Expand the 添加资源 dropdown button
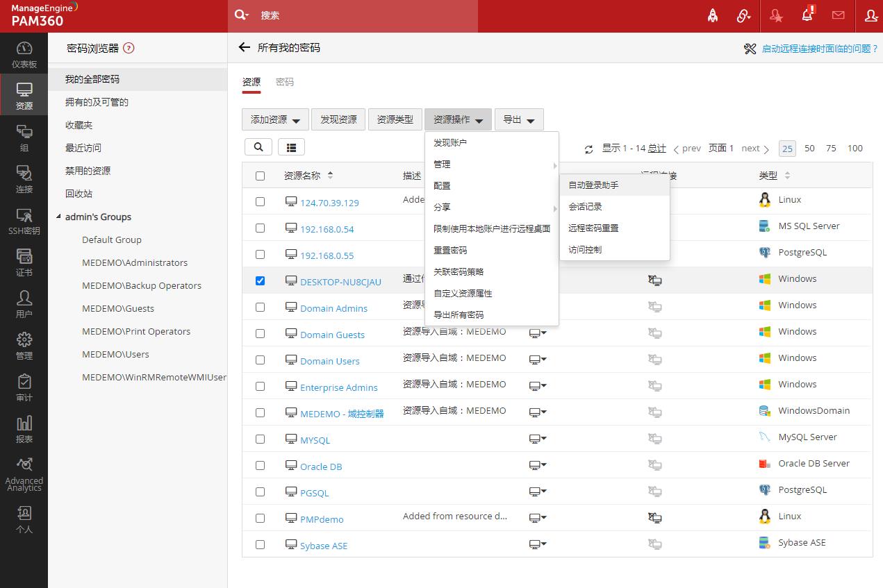Viewport: 883px width, 588px height. [275, 119]
